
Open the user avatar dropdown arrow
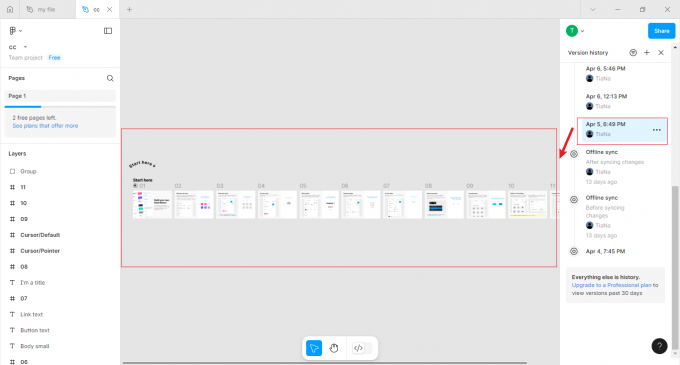pos(582,31)
